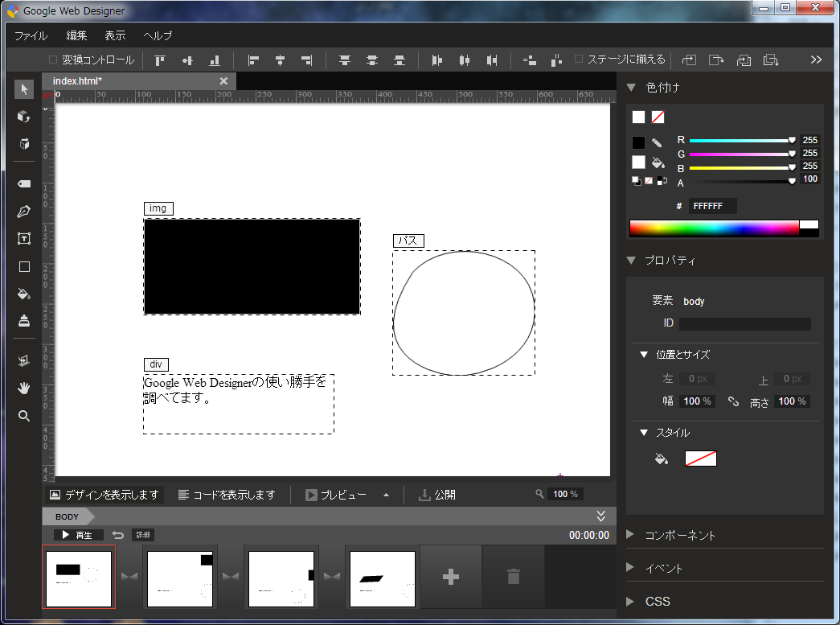The width and height of the screenshot is (840, 625).
Task: Click the R color slider handle
Action: click(x=792, y=141)
